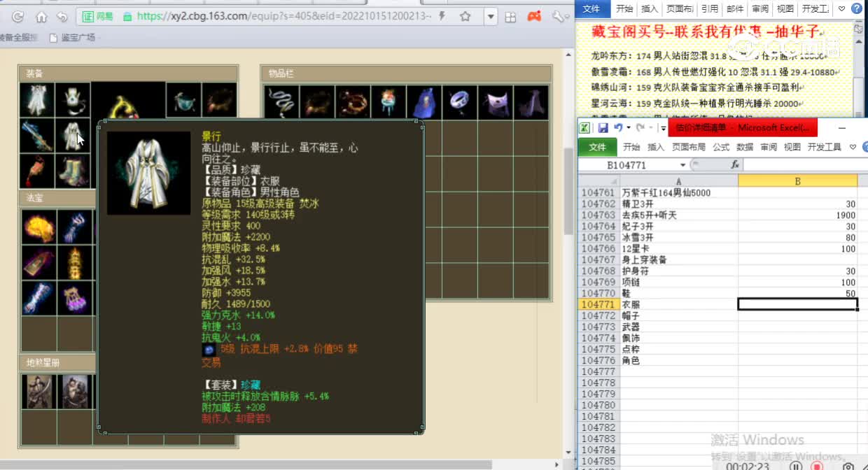Open Excel Name Box dropdown arrow
Image resolution: width=868 pixels, height=470 pixels.
(683, 165)
